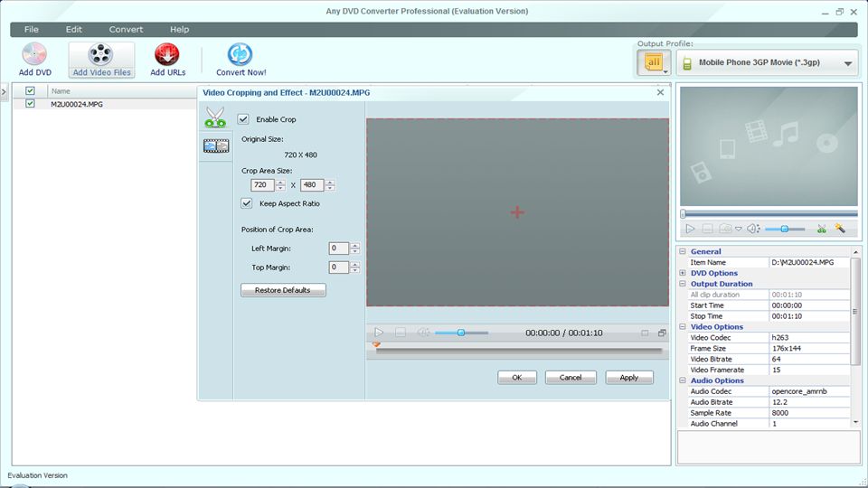Play video in main preview panel
Viewport: 868px width, 488px height.
pos(690,229)
